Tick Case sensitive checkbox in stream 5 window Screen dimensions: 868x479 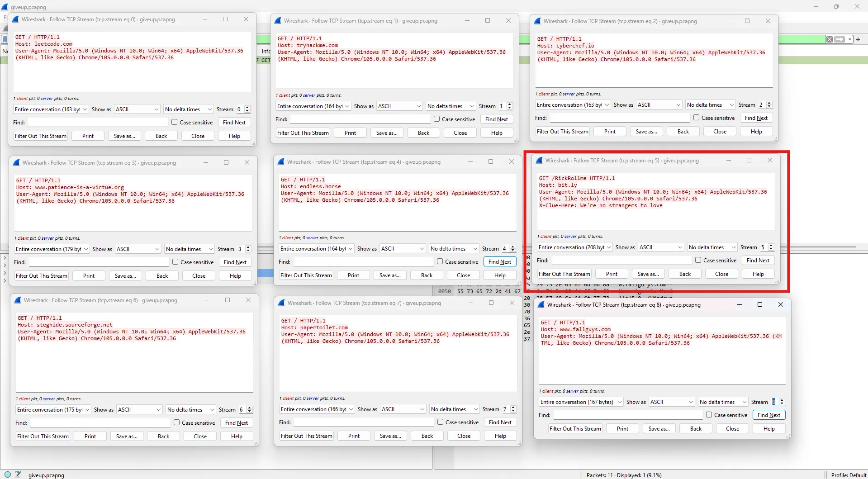tap(698, 260)
